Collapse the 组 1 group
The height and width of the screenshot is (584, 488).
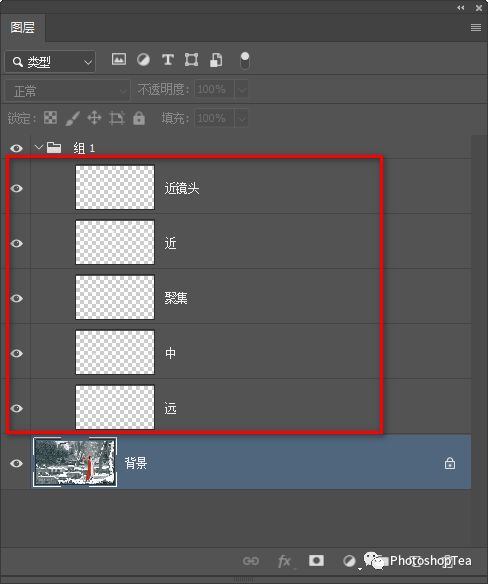point(38,147)
